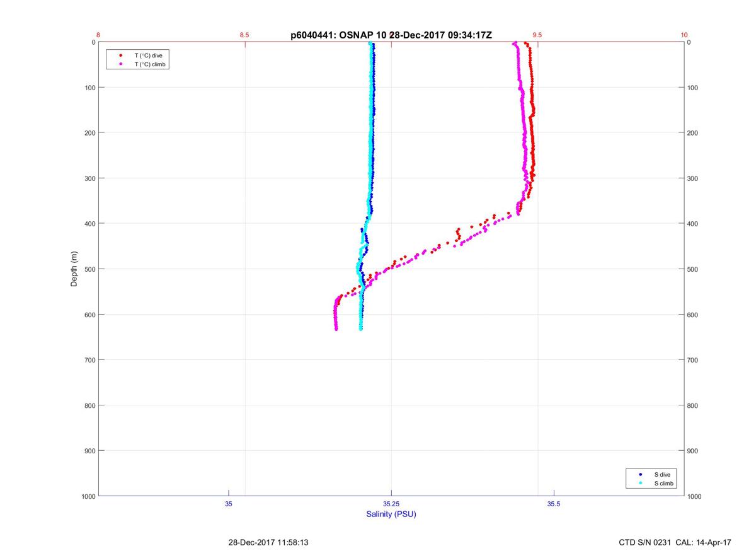Click the '200' label on the left depth axis

coord(89,133)
